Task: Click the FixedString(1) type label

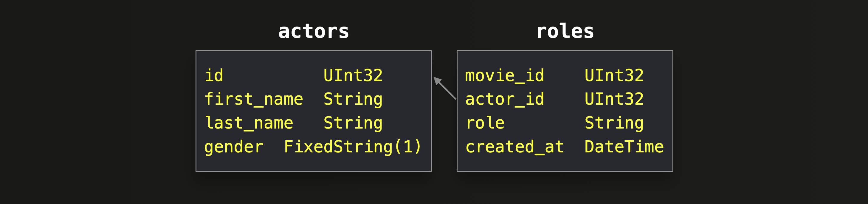Action: tap(352, 147)
